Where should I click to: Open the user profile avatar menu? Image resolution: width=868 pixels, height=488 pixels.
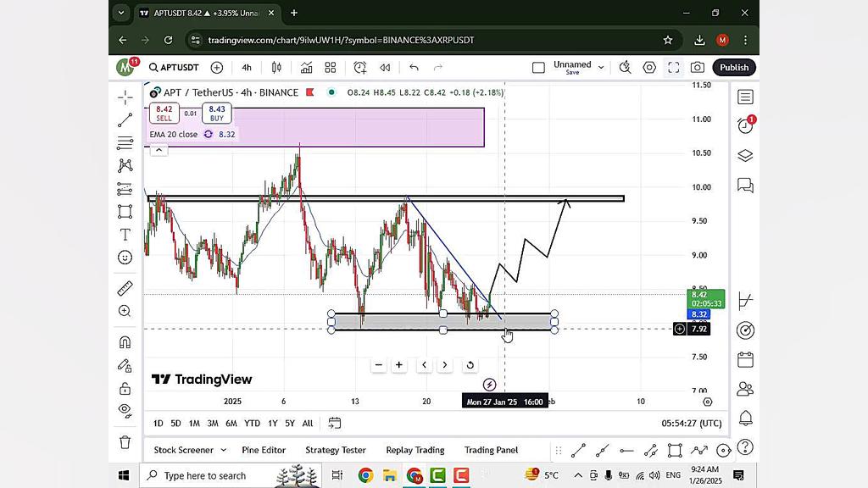click(x=125, y=68)
